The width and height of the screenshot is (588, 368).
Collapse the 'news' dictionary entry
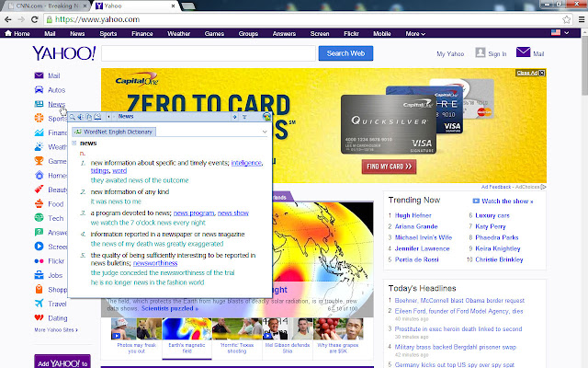(x=74, y=144)
